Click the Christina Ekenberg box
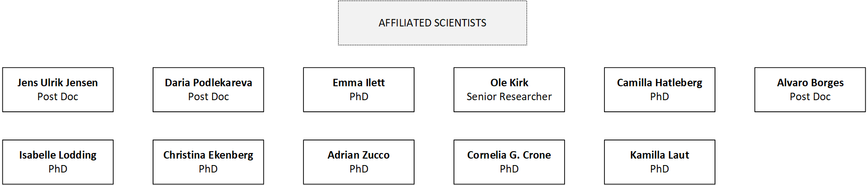Image resolution: width=868 pixels, height=185 pixels. click(x=208, y=162)
